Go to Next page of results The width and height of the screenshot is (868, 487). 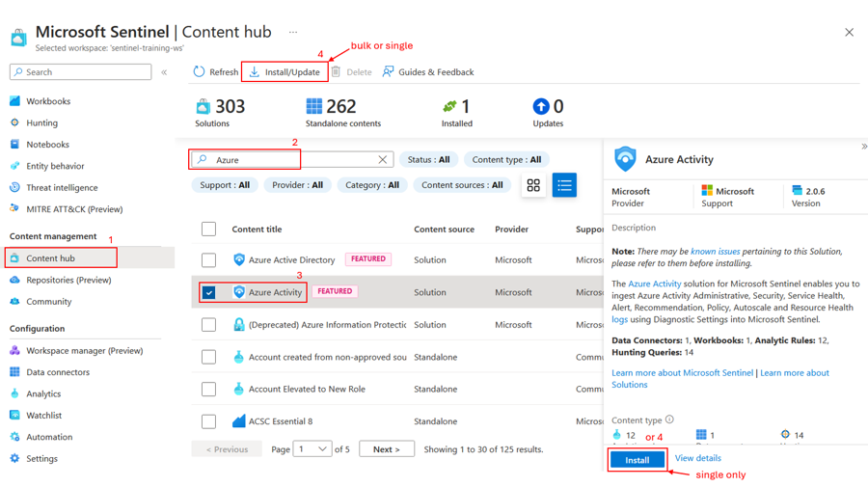[386, 449]
